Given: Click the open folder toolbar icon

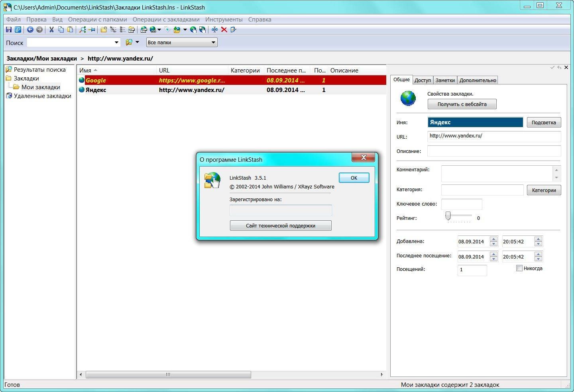Looking at the screenshot, I should tap(132, 29).
